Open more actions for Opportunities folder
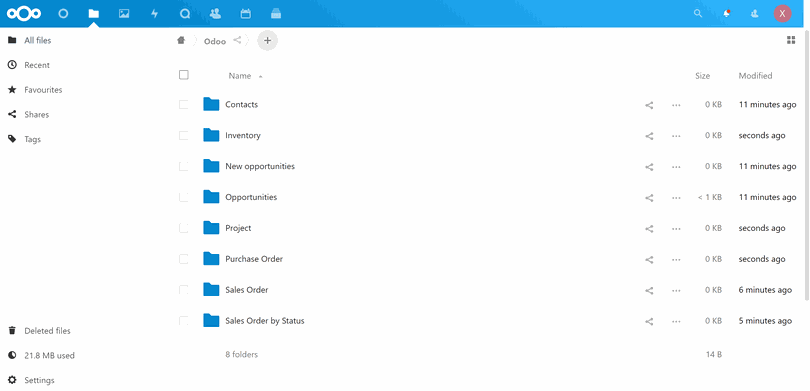810x391 pixels. click(676, 198)
